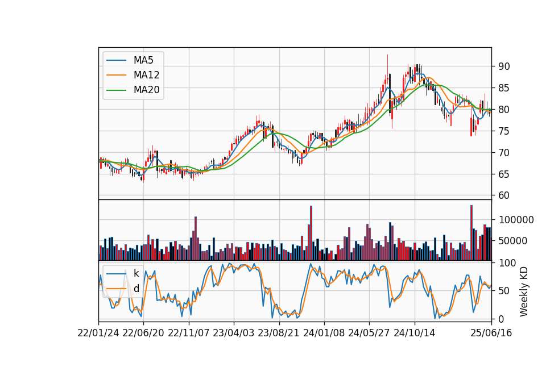Click the 50 tick on the KD axis
The image size is (546, 392).
point(504,291)
